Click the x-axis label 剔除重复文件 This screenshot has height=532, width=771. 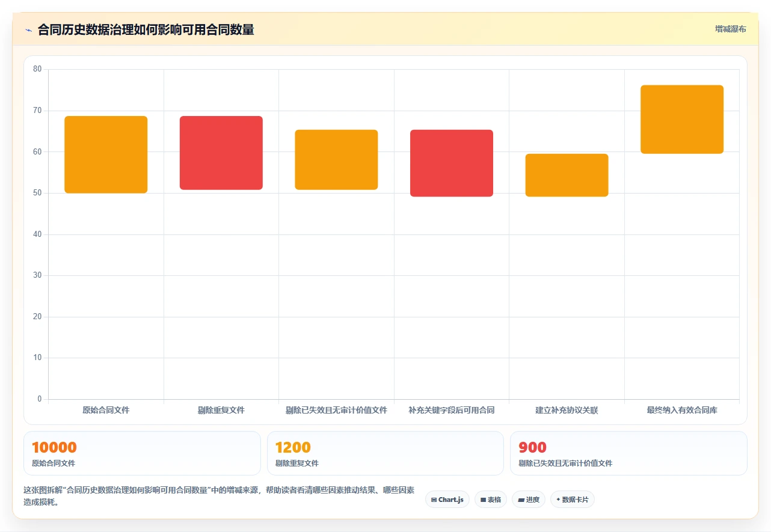tap(221, 410)
